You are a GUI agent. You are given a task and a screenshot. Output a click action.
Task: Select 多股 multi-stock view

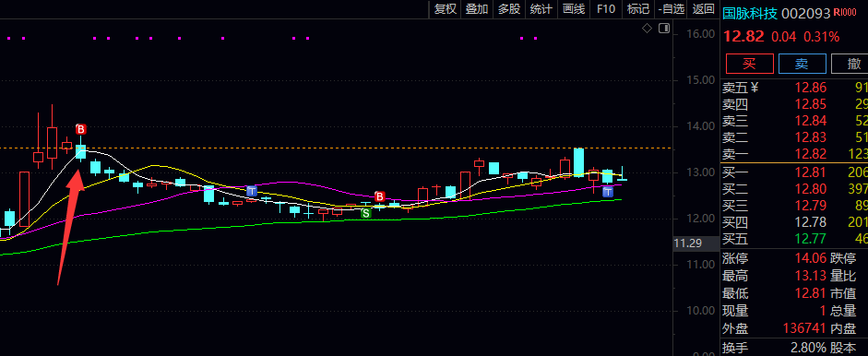point(509,8)
